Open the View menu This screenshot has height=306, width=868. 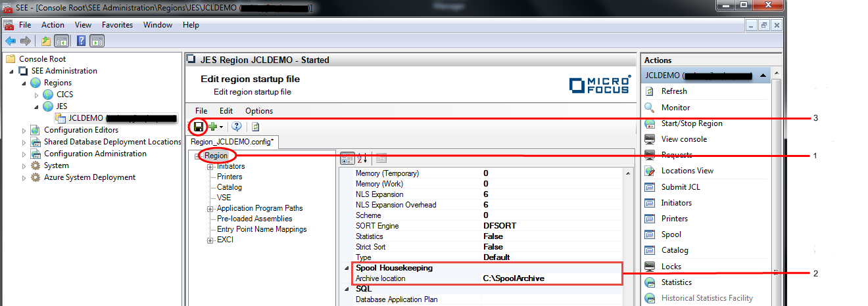pos(83,25)
